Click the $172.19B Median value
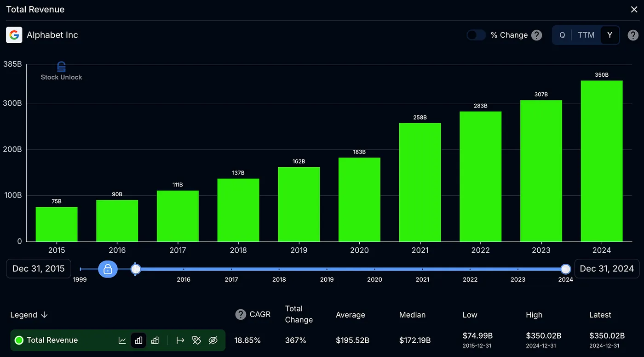 [415, 340]
